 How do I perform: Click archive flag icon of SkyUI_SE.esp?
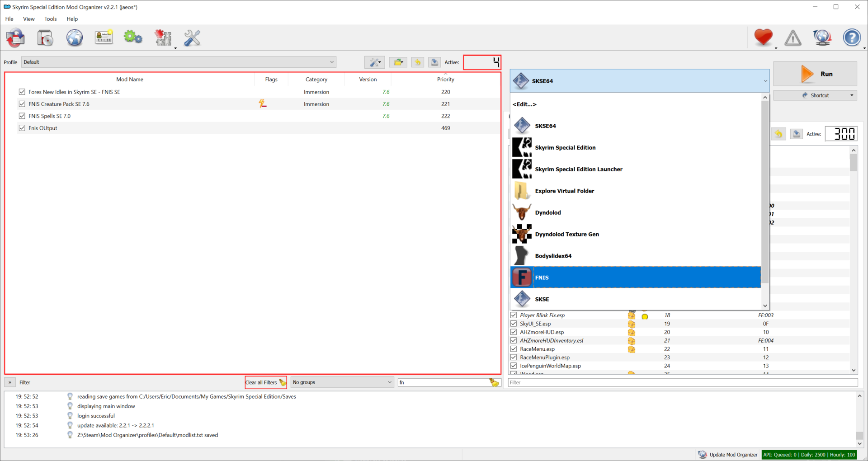coord(632,324)
